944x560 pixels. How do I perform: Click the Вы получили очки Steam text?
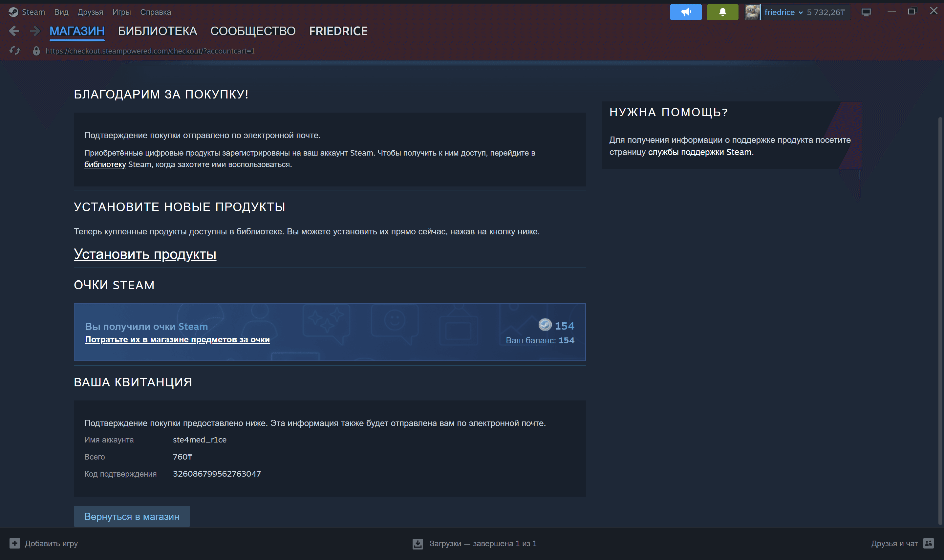click(146, 326)
